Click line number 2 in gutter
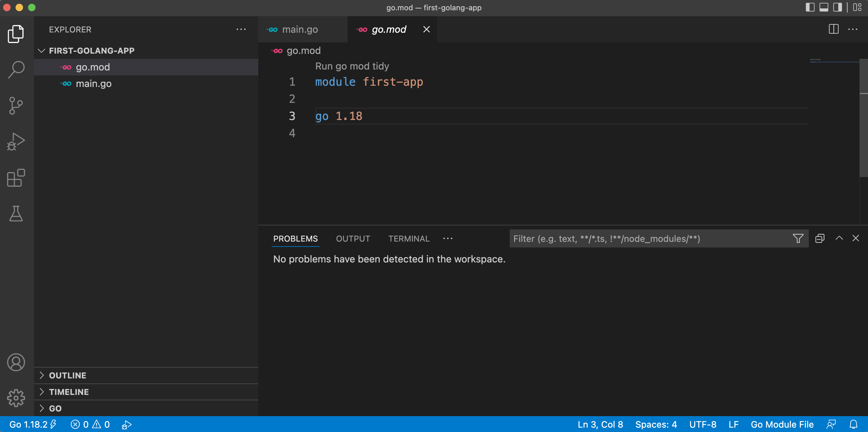 pos(292,99)
